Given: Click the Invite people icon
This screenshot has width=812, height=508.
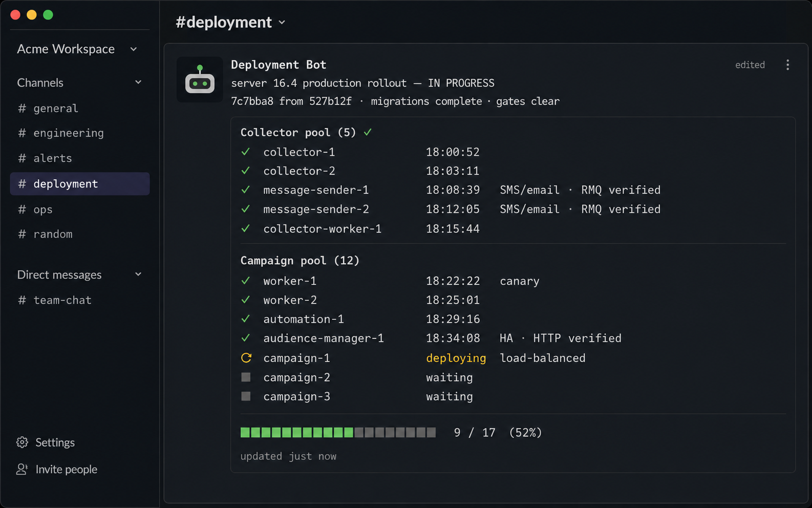Looking at the screenshot, I should 22,469.
